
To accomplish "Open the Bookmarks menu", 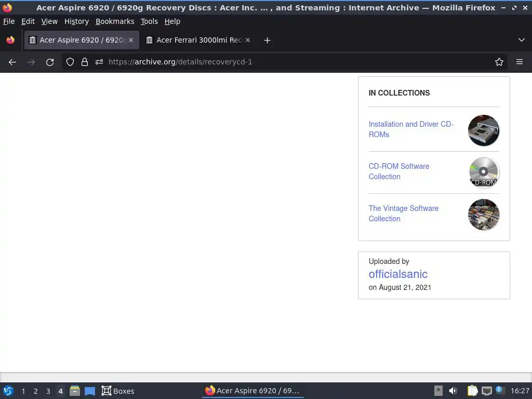I will (115, 21).
